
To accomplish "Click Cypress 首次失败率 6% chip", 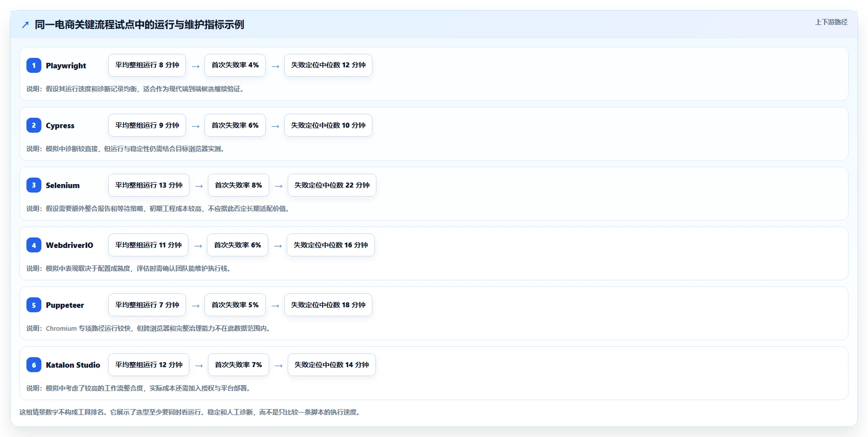I will (x=235, y=125).
